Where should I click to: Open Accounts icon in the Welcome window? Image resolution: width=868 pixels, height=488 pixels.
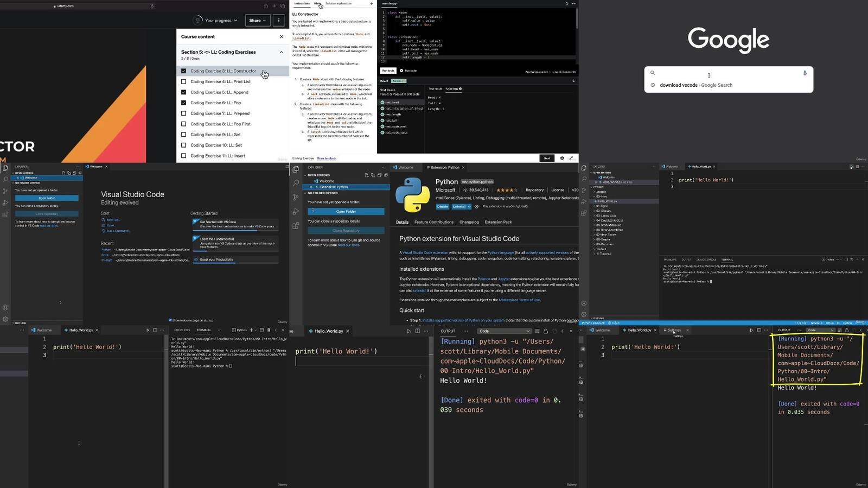pos(5,308)
